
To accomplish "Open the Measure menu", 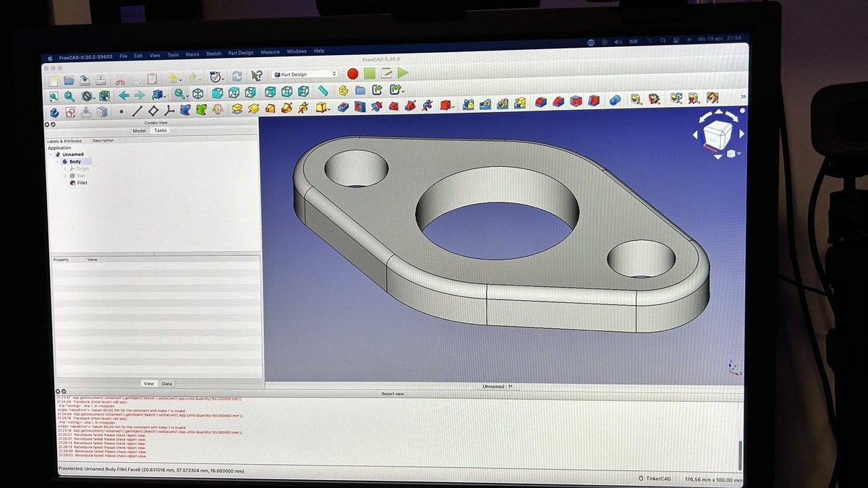I will point(270,53).
